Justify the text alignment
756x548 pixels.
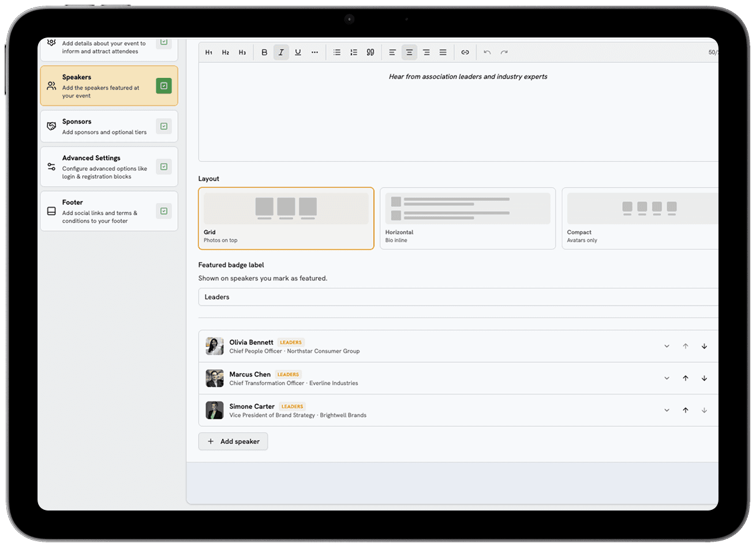tap(443, 52)
